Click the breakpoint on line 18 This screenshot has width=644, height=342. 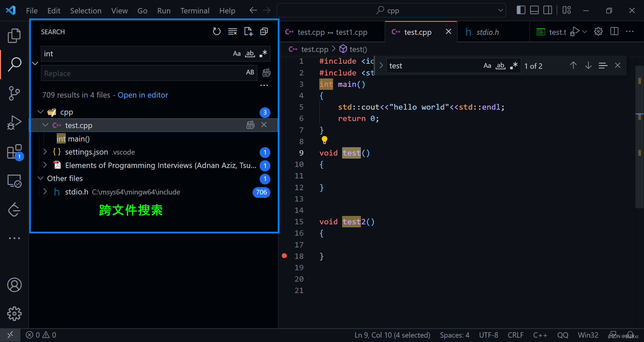click(284, 256)
